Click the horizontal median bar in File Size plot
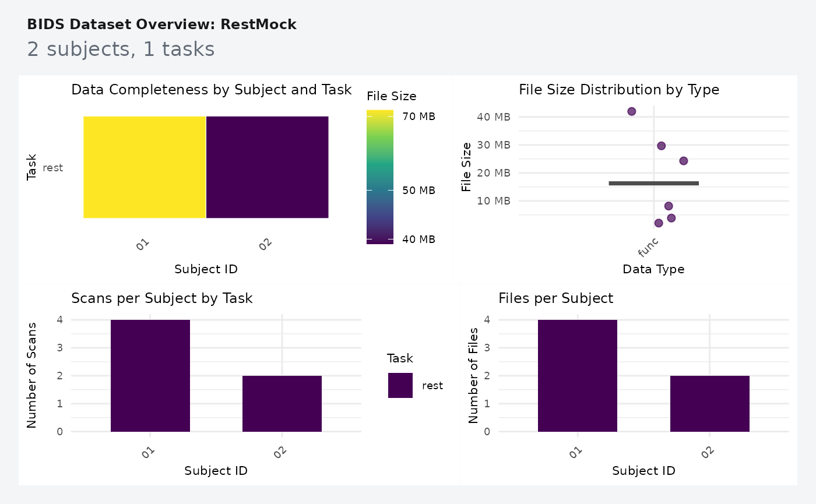 [x=653, y=184]
